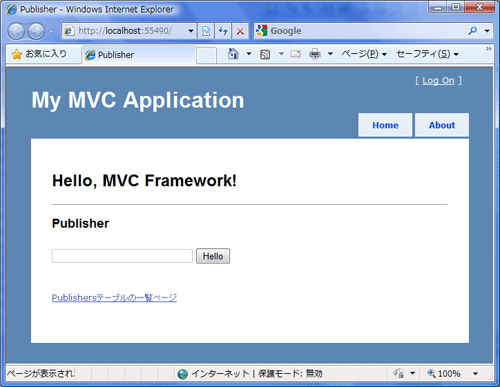Expand the zoom level dropdown arrow
The image size is (500, 387).
click(476, 374)
